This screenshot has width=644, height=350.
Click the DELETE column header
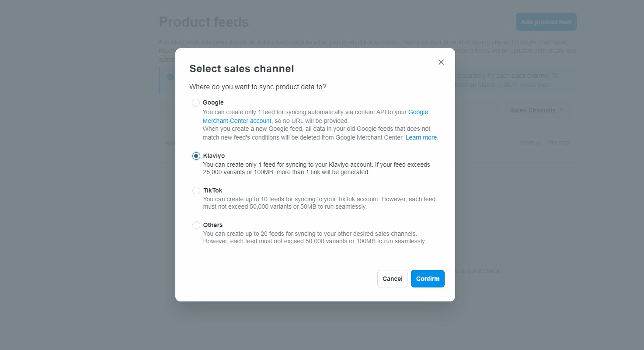[558, 143]
